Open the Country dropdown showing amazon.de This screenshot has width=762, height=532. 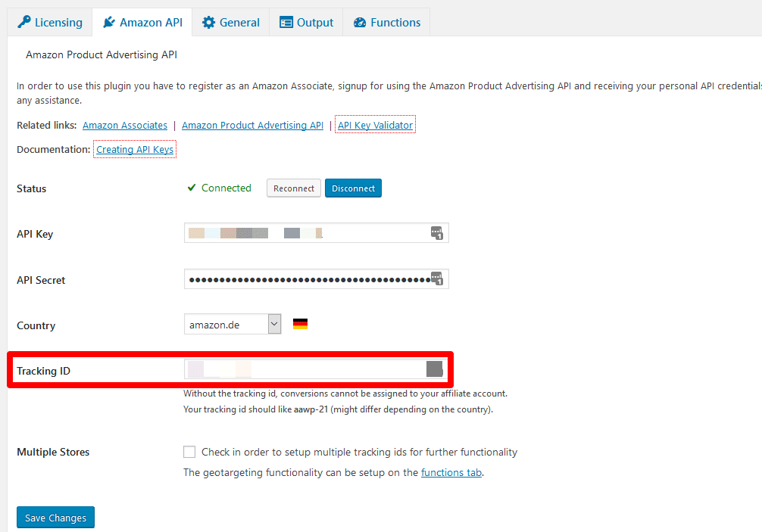point(233,325)
